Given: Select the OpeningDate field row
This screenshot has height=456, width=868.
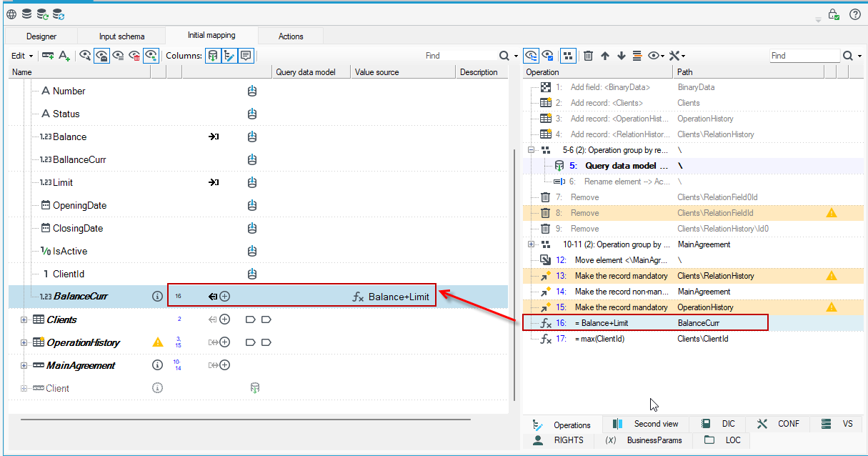Looking at the screenshot, I should point(258,205).
